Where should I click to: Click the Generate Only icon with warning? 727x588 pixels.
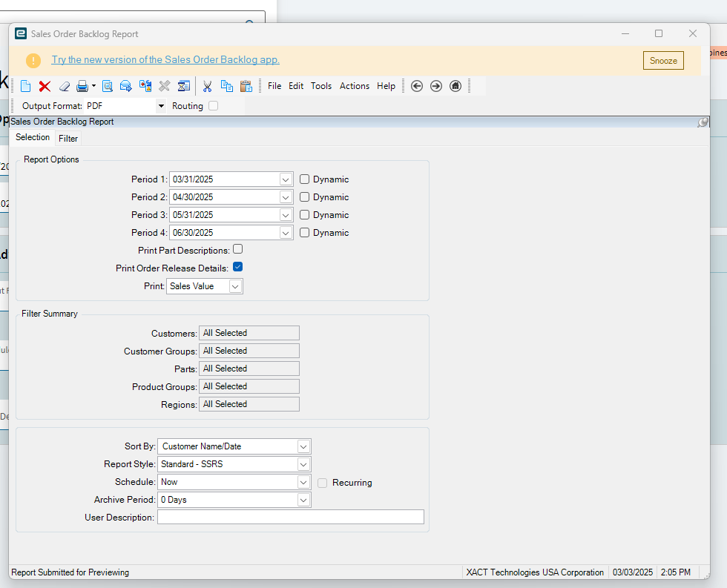[145, 86]
